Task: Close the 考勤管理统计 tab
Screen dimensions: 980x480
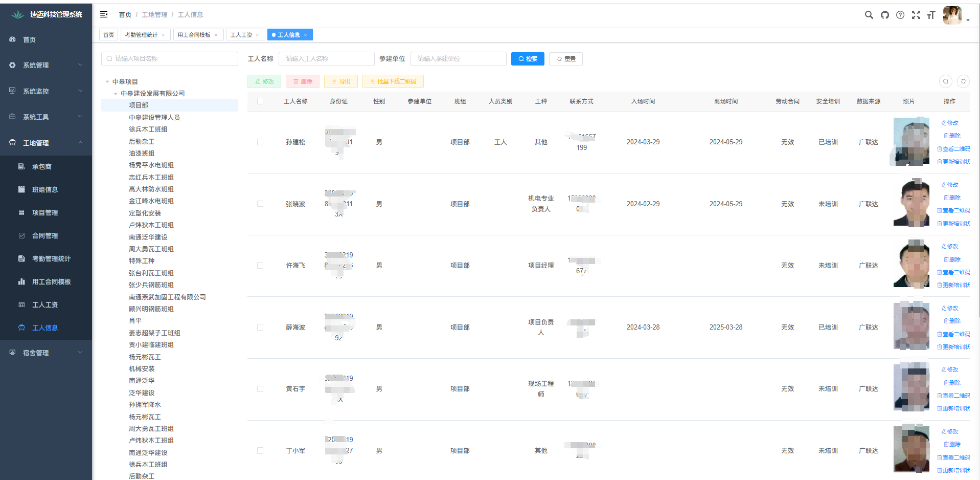Action: pos(163,35)
